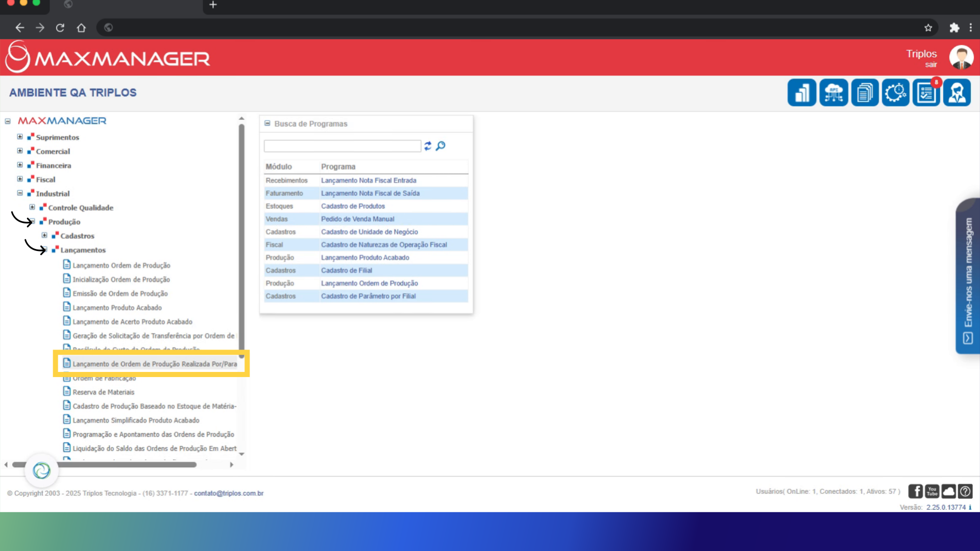Open Cadastro de Parâmetro por Filial link
This screenshot has width=980, height=551.
pyautogui.click(x=368, y=296)
